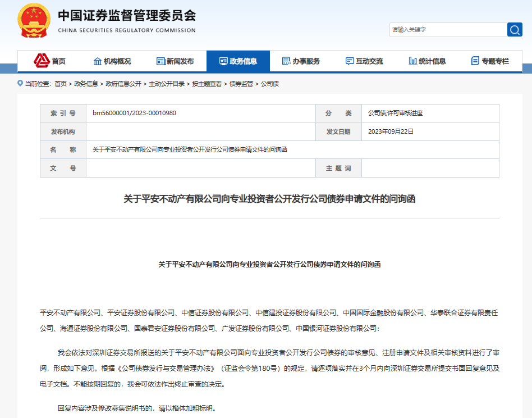
Task: Follow the breadcrumb link 首页
Action: 61,84
